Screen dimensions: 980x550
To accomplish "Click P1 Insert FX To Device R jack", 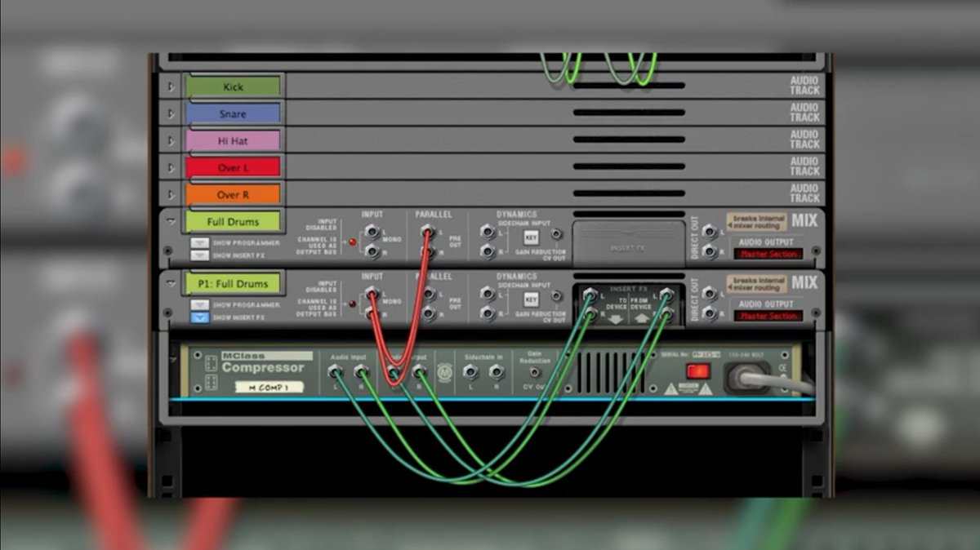I will tap(590, 313).
